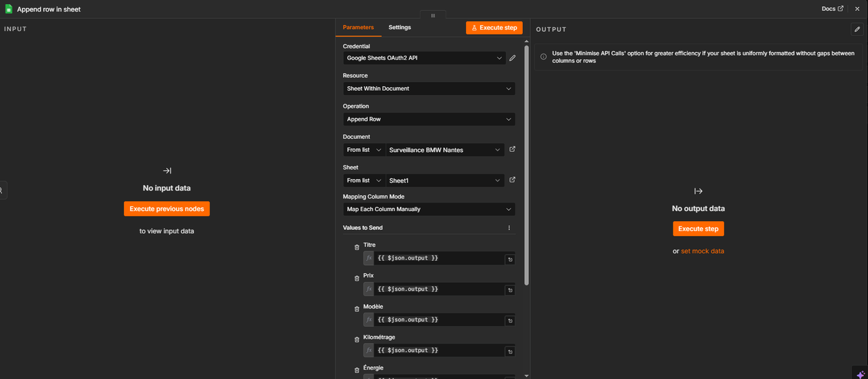
Task: Click the 'Append row in sheet' title
Action: click(49, 9)
